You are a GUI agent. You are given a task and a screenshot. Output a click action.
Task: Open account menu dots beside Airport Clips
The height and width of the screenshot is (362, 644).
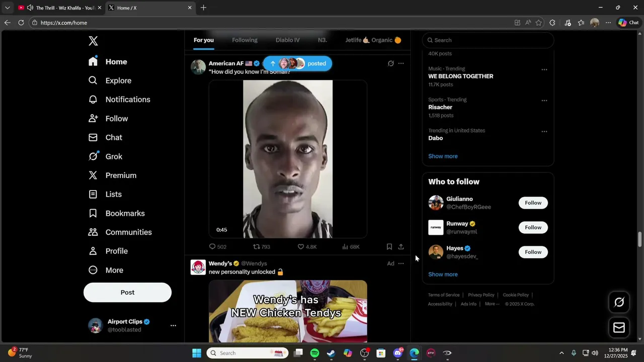[x=173, y=326]
